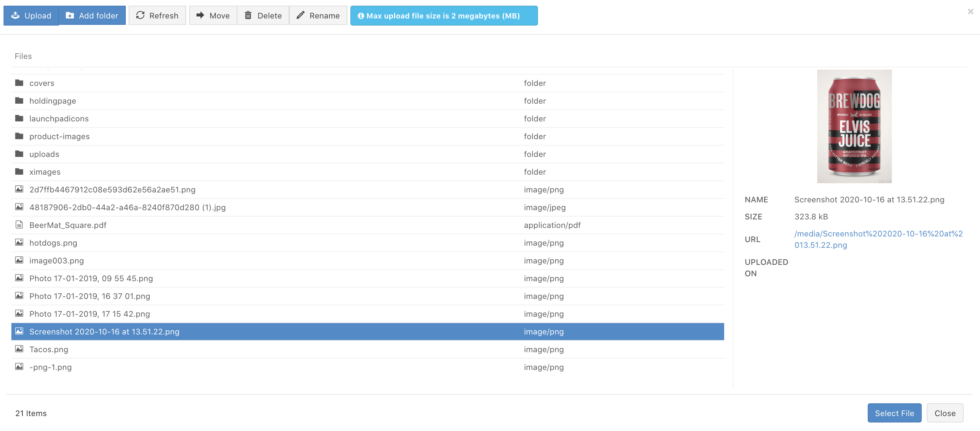Image resolution: width=980 pixels, height=431 pixels.
Task: Click the Tacos.png image file icon
Action: [x=19, y=349]
